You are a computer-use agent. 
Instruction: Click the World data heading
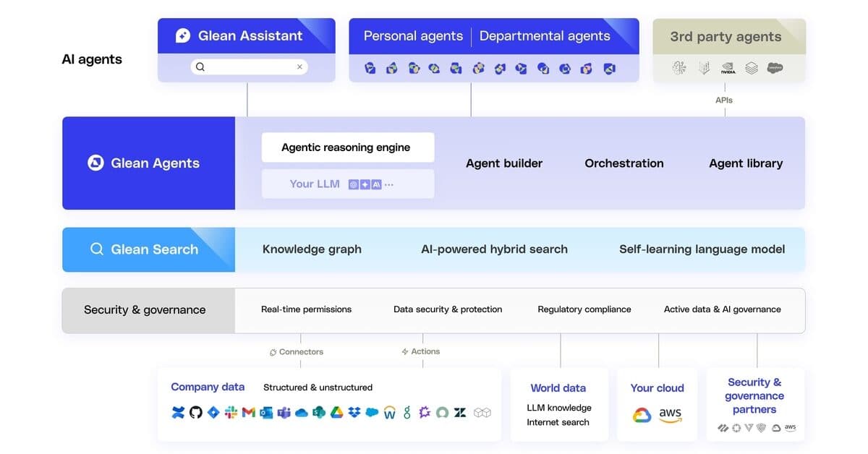tap(558, 388)
